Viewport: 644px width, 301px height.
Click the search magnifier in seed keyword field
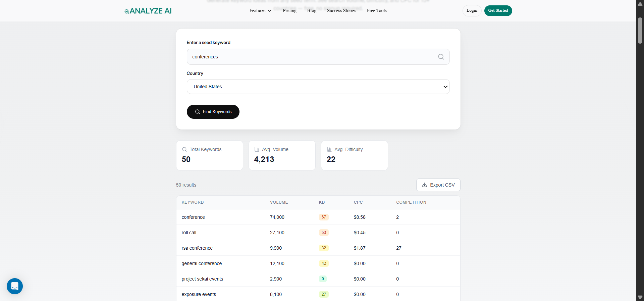point(441,57)
